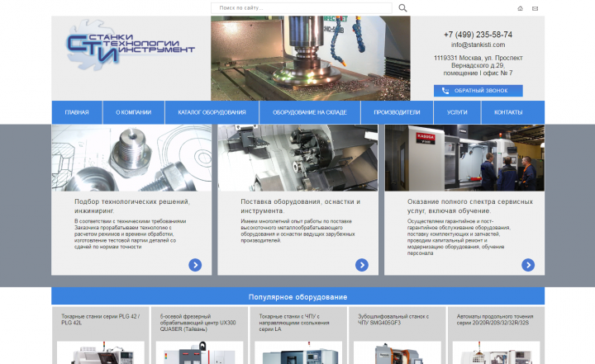Open Автоматы продольного точения серии 20/20R product
The height and width of the screenshot is (364, 595).
tap(495, 319)
